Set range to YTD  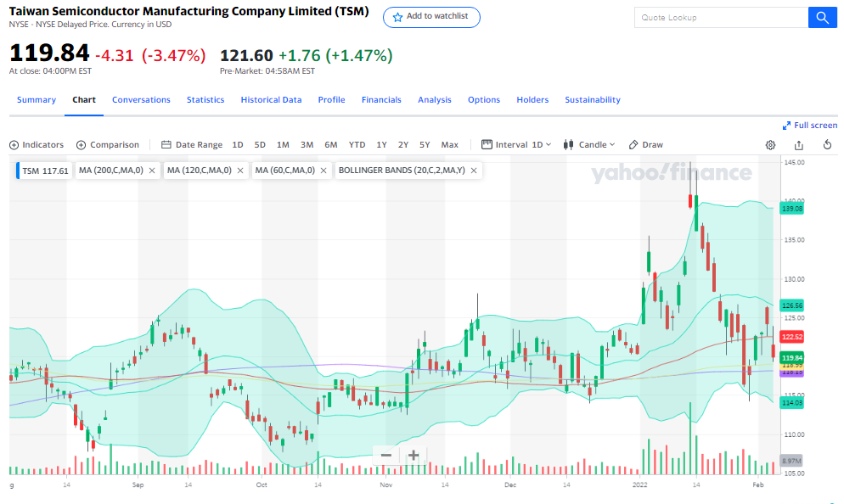(x=357, y=145)
